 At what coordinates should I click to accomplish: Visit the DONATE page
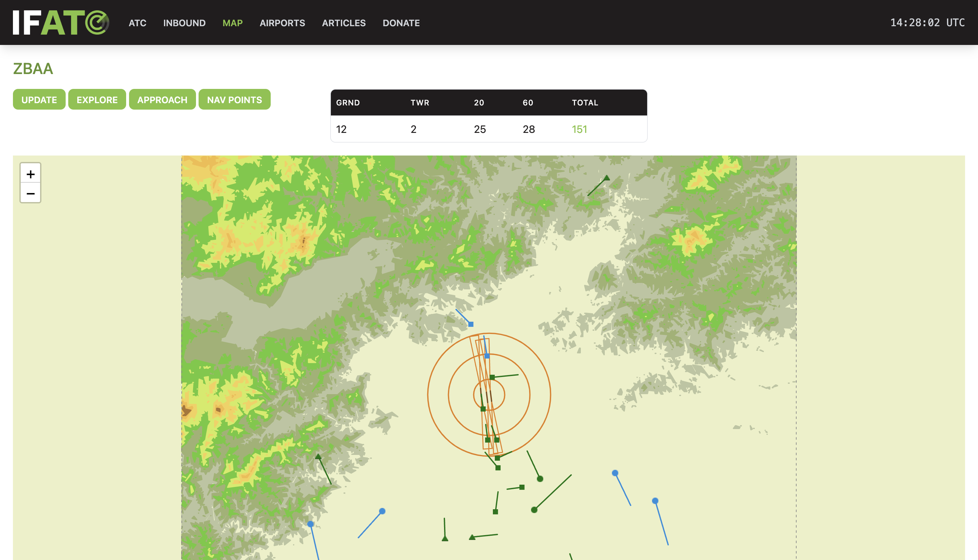click(x=401, y=23)
